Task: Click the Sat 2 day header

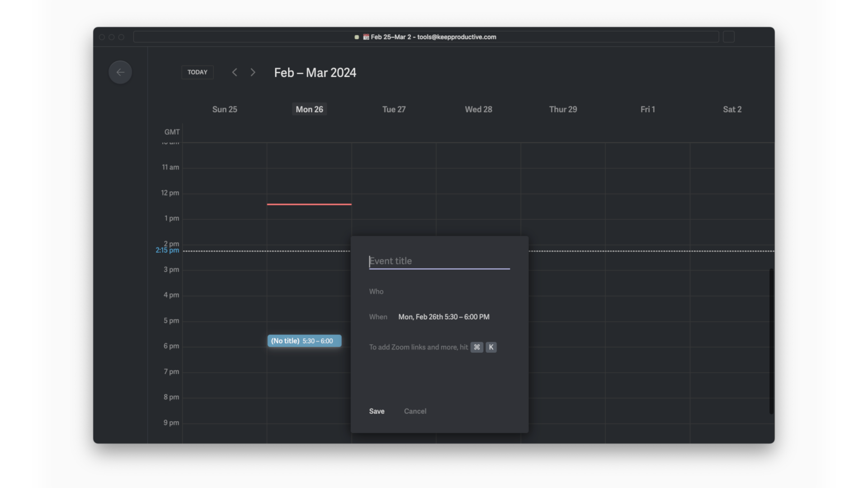Action: tap(732, 109)
